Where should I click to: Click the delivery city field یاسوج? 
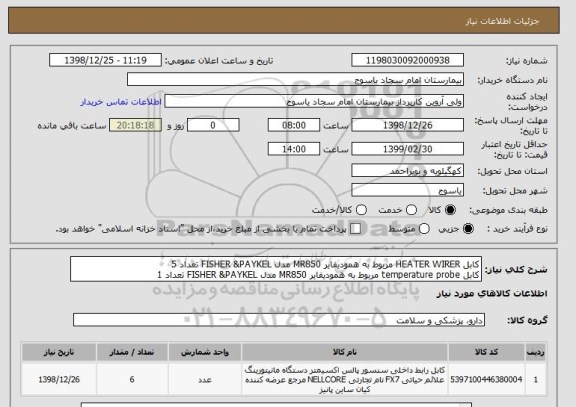pyautogui.click(x=407, y=190)
